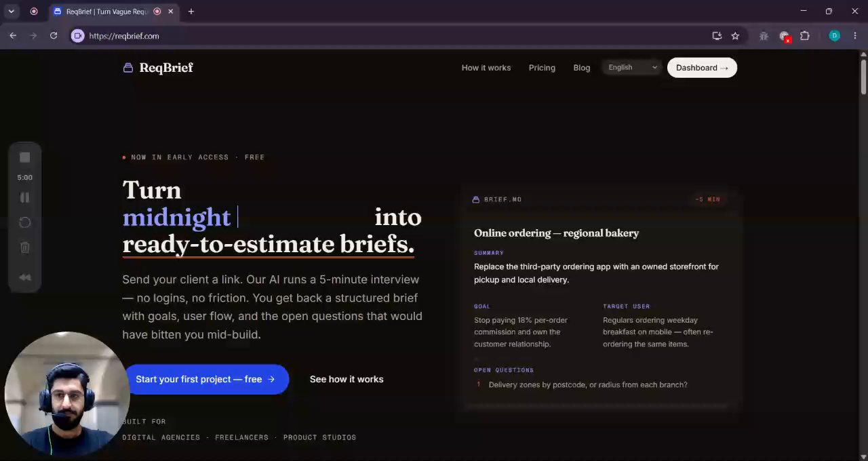Click the PRODUCT STUDIOS label

[x=319, y=437]
